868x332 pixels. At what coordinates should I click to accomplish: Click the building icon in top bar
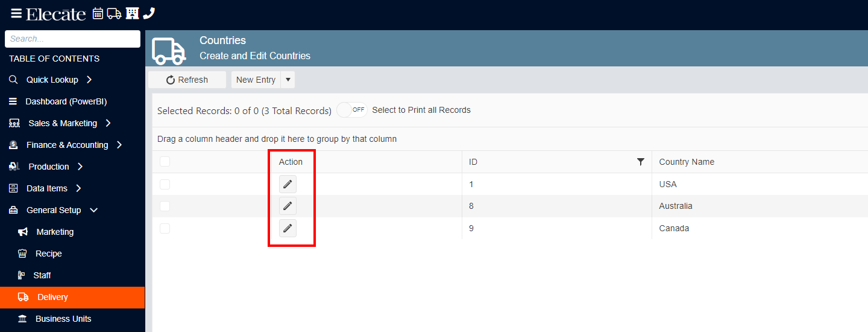(x=132, y=13)
